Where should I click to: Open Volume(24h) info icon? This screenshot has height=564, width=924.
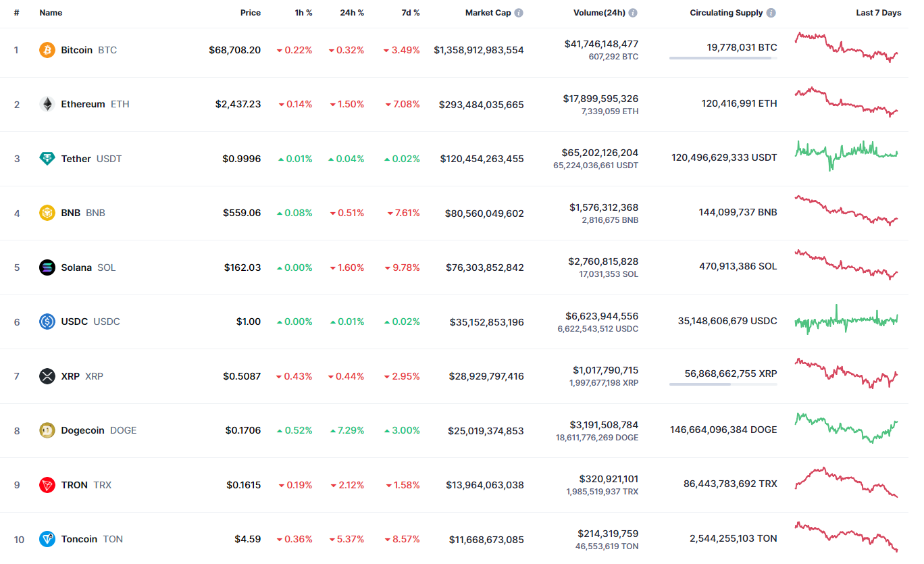(633, 13)
